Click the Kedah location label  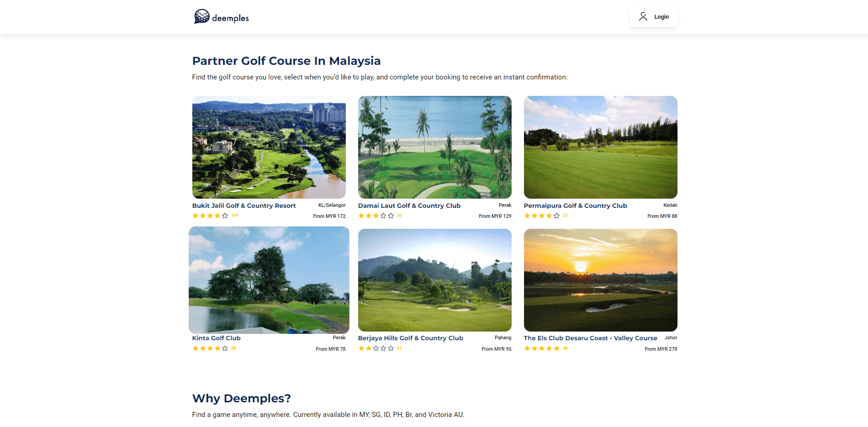670,206
